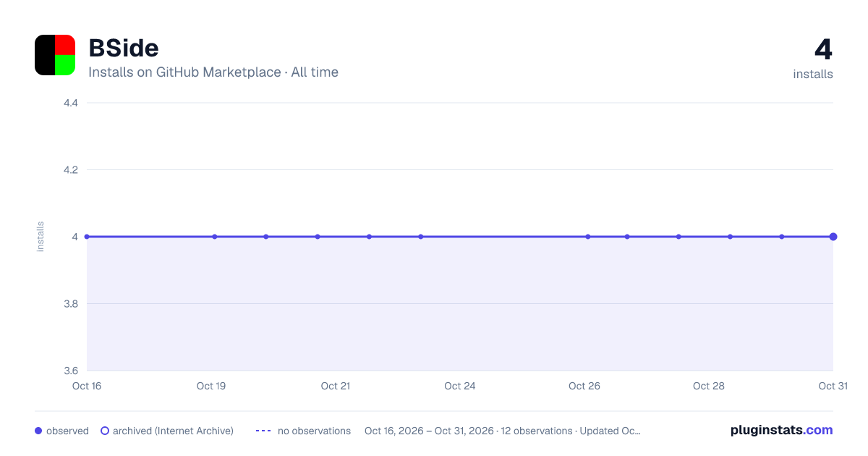Click the 4.2 y-axis label
This screenshot has height=456, width=868.
click(x=71, y=170)
